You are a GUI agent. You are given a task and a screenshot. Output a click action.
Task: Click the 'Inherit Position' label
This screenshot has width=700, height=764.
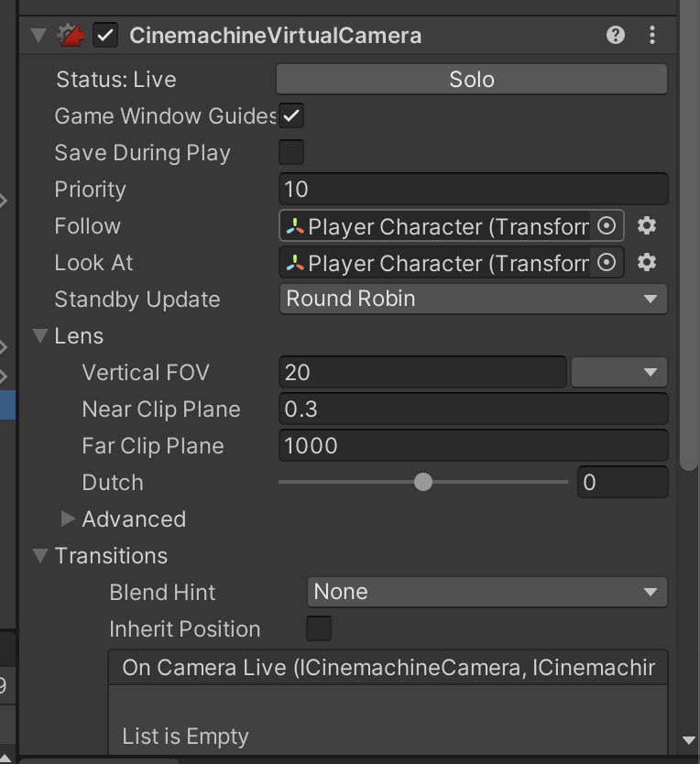click(x=185, y=629)
